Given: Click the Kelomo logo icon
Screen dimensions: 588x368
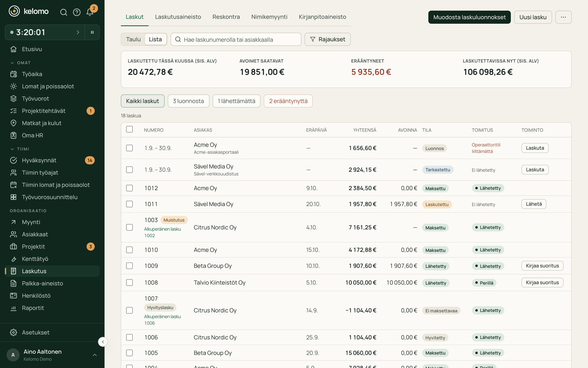Looking at the screenshot, I should 14,11.
